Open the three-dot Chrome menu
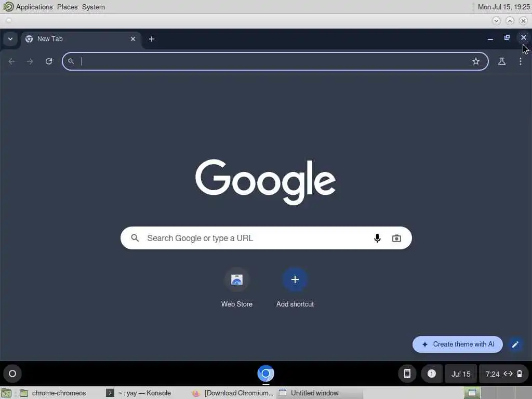The width and height of the screenshot is (532, 399). [521, 61]
